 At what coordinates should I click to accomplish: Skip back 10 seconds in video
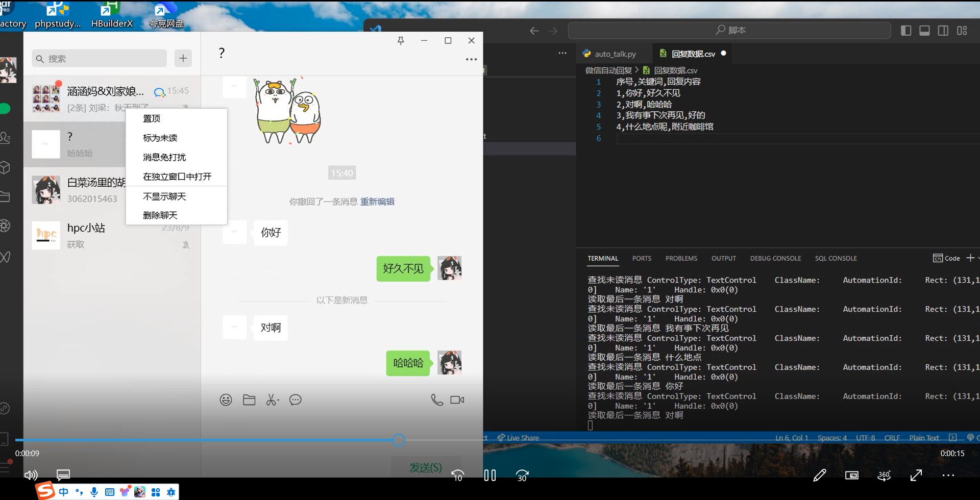458,476
